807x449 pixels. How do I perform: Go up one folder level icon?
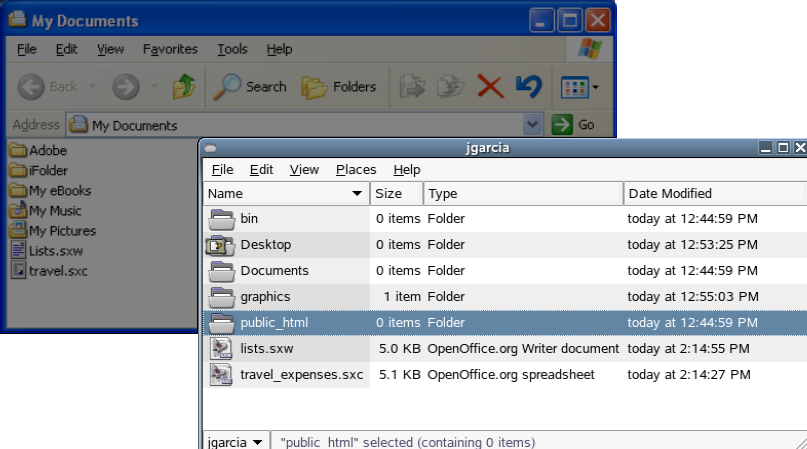183,86
